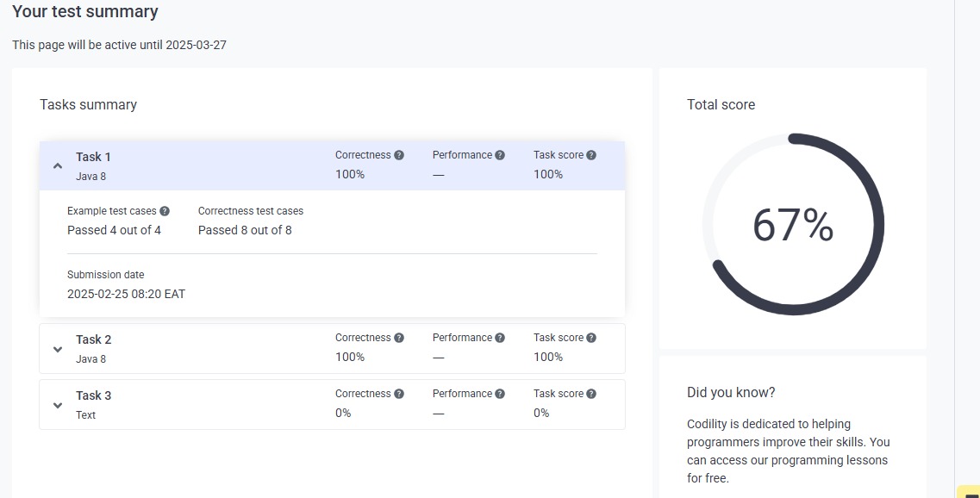The image size is (980, 498).
Task: Open Performance help icon in Task 1
Action: pyautogui.click(x=500, y=155)
